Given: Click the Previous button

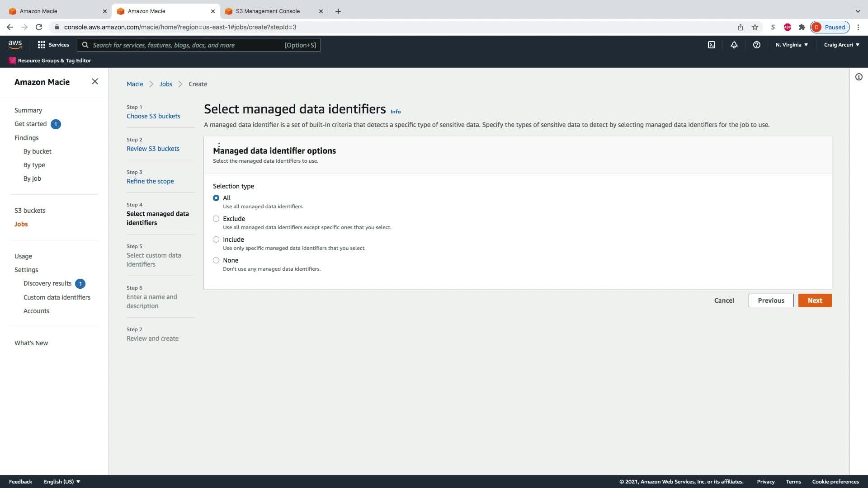Looking at the screenshot, I should pos(771,300).
